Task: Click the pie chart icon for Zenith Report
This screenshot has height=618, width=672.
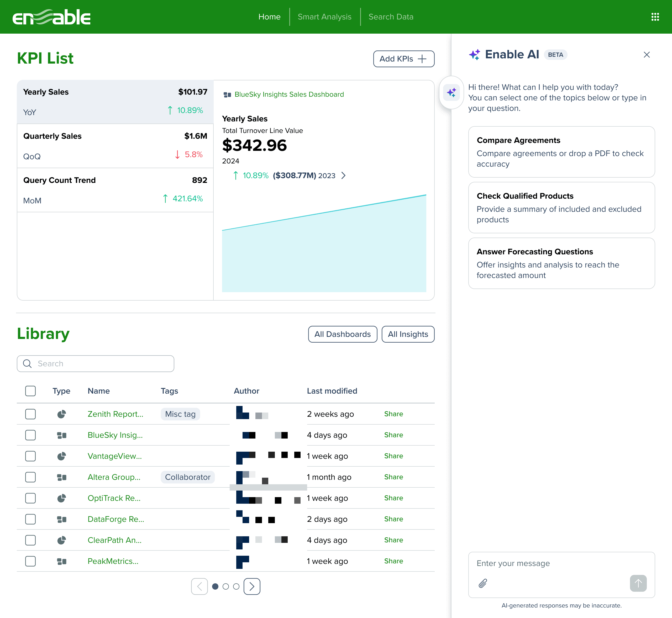Action: (61, 414)
